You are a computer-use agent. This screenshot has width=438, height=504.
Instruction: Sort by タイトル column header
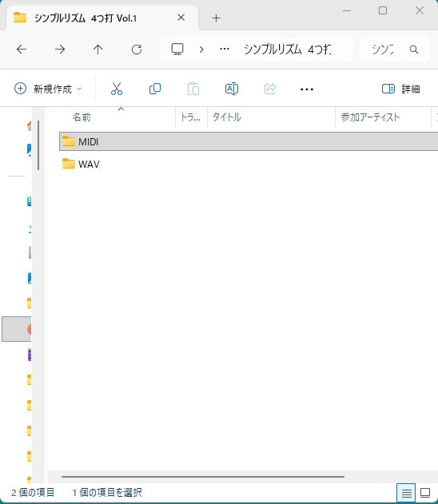[227, 117]
